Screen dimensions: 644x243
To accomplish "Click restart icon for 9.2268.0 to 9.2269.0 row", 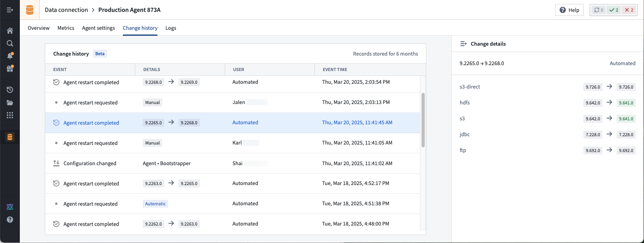I will point(56,82).
